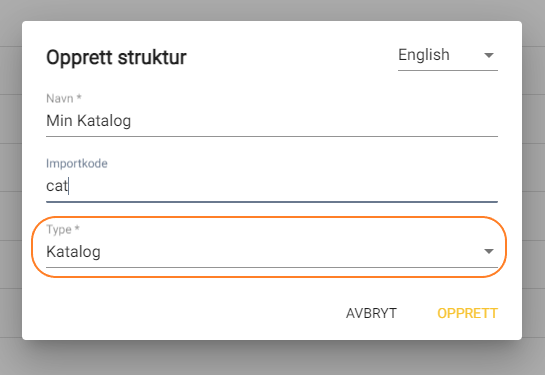Click the arrow beside English
The height and width of the screenshot is (375, 545).
(489, 55)
